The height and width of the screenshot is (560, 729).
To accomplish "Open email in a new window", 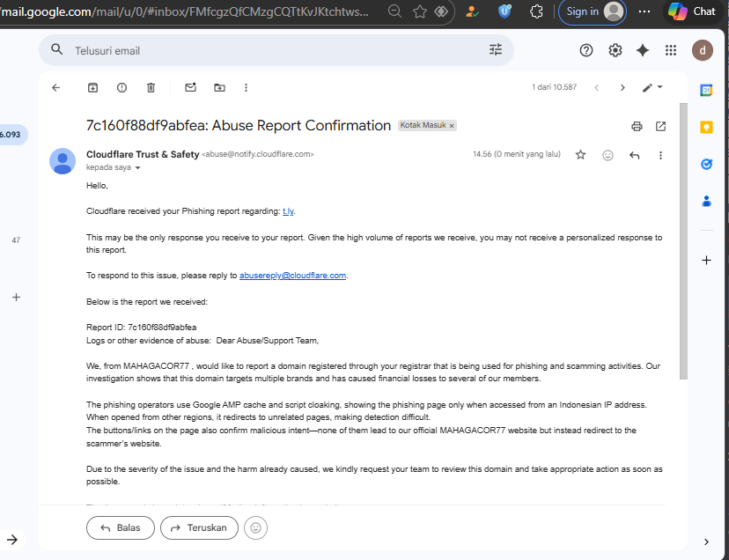I will 660,126.
